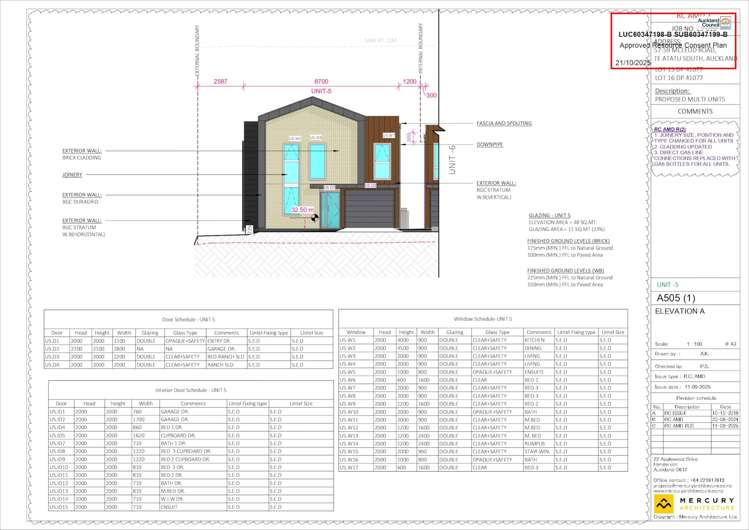Click the "GLAZING : UNIT 5" heading
This screenshot has width=749, height=530.
click(549, 216)
